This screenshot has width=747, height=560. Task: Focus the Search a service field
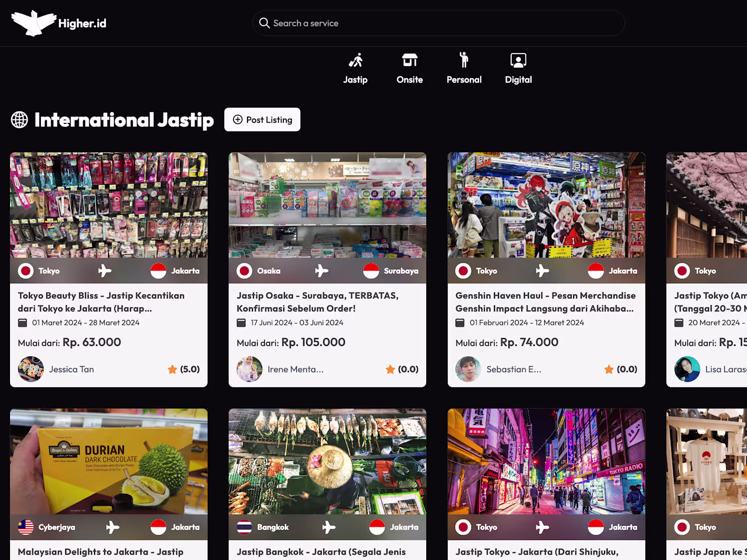pos(438,23)
